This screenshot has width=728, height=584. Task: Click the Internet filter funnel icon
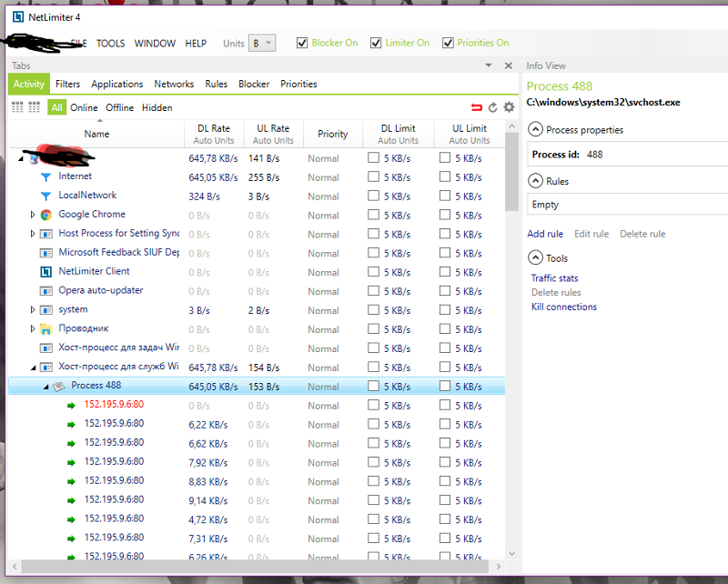45,176
